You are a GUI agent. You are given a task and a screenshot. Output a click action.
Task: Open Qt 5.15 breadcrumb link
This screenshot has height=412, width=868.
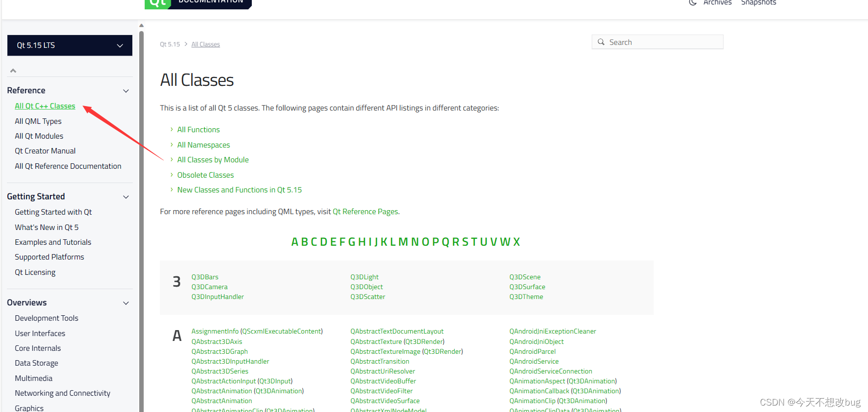click(170, 44)
